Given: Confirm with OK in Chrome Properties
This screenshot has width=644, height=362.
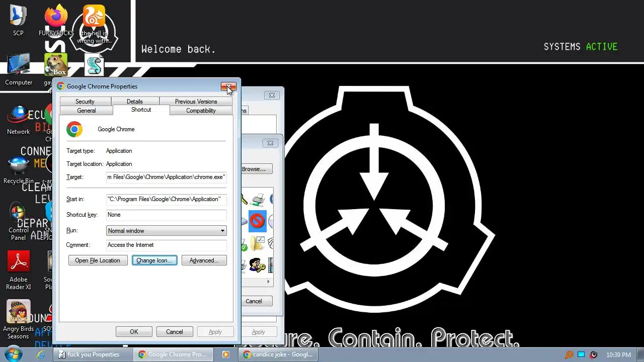Looking at the screenshot, I should pyautogui.click(x=134, y=332).
